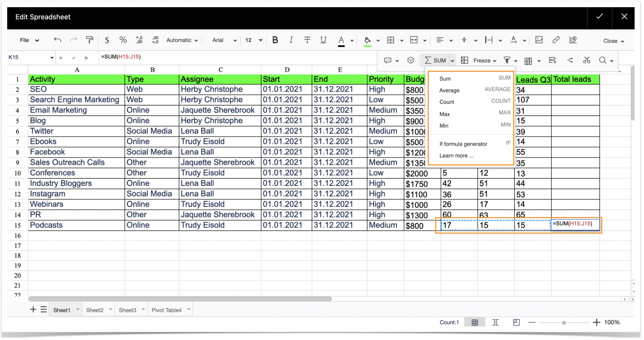Choose Average from the function list
The width and height of the screenshot is (644, 340).
pos(449,90)
